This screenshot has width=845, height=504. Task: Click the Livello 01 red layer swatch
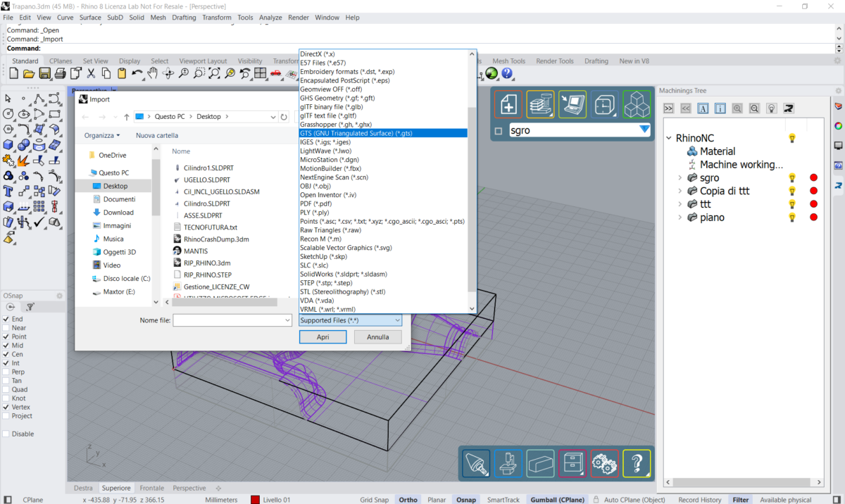coord(255,500)
